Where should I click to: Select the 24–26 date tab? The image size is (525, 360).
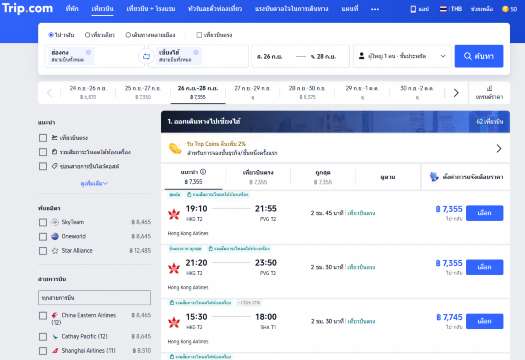point(88,92)
